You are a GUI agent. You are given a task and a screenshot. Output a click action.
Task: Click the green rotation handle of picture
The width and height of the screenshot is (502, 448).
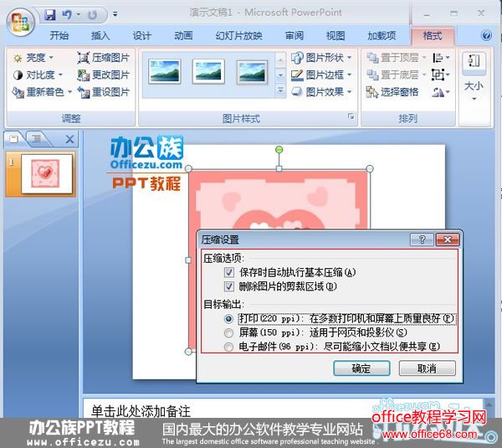click(279, 150)
